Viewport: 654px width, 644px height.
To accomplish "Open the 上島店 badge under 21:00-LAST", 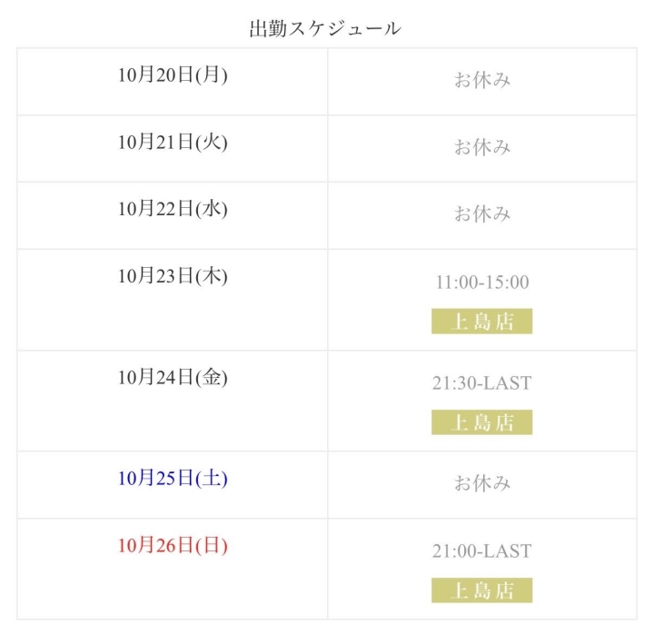I will [482, 590].
